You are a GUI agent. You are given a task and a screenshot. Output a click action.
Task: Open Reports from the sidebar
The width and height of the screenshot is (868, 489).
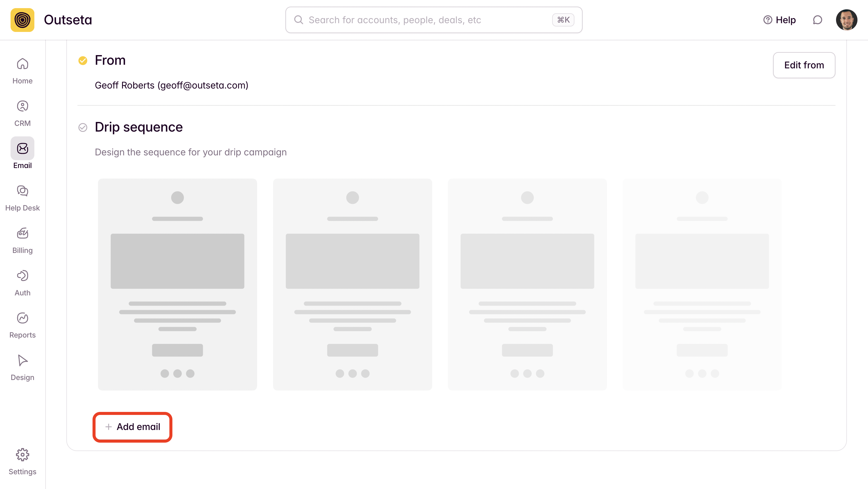pos(22,325)
